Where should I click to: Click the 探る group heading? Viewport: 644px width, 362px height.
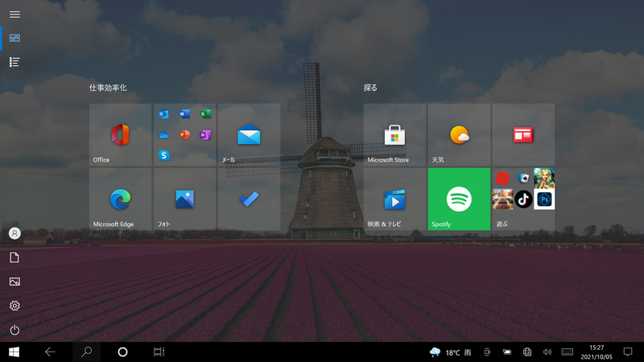(x=370, y=88)
